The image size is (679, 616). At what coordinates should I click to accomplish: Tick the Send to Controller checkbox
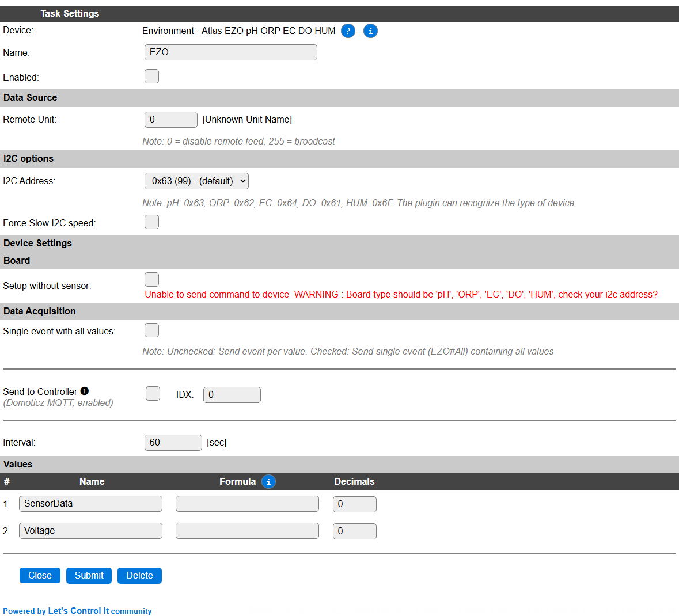tap(153, 394)
